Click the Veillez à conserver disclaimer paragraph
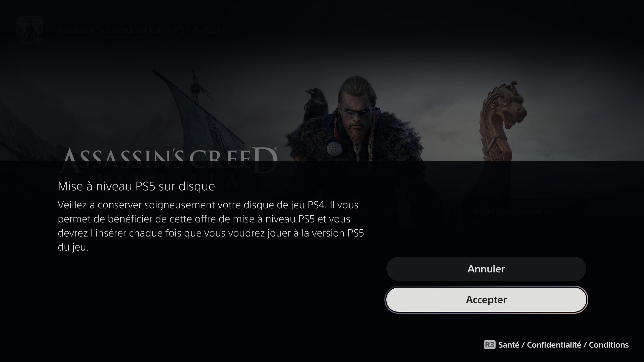644x362 pixels. coord(211,226)
